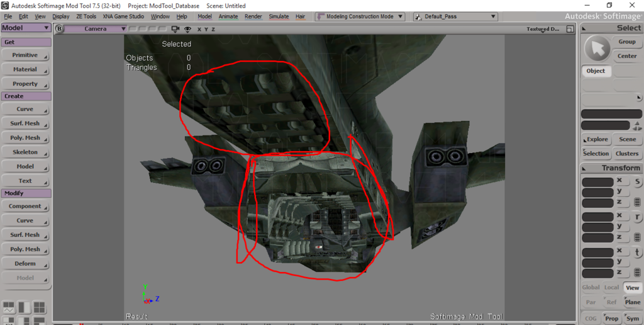Click the Scene button
The width and height of the screenshot is (644, 325).
coord(627,139)
